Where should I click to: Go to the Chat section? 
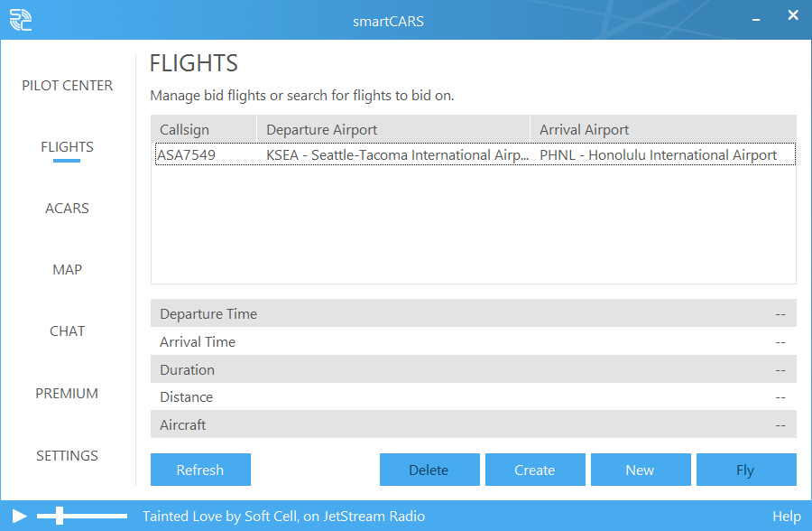[x=68, y=331]
